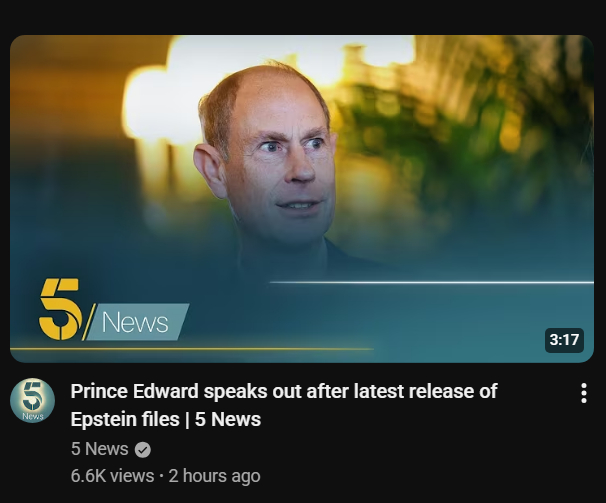Click the verified checkmark badge
This screenshot has width=606, height=503.
click(143, 450)
